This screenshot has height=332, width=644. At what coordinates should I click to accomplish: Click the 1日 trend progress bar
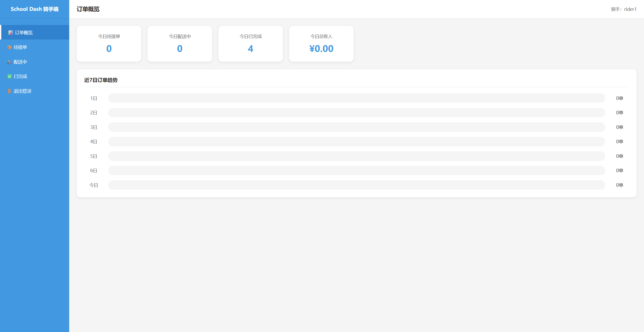[x=356, y=98]
